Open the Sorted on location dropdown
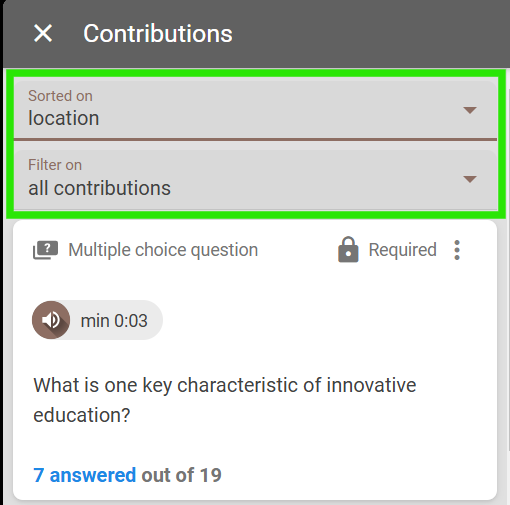Image resolution: width=510 pixels, height=505 pixels. pyautogui.click(x=255, y=110)
